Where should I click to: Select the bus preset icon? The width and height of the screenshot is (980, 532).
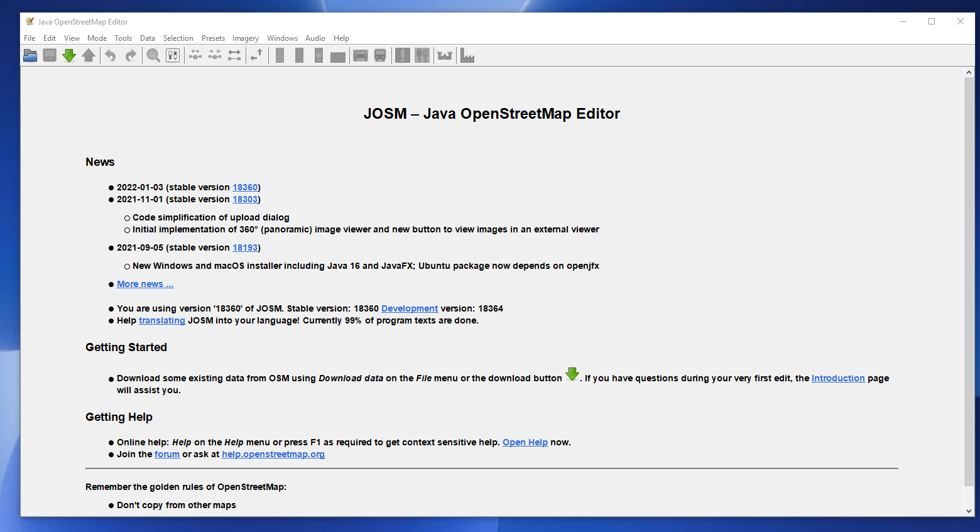380,56
